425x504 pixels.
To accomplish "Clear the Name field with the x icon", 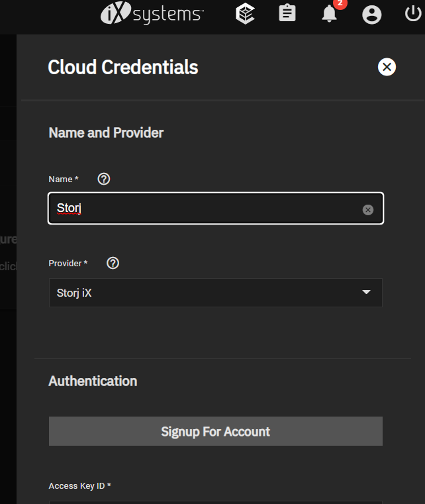I will [x=368, y=209].
